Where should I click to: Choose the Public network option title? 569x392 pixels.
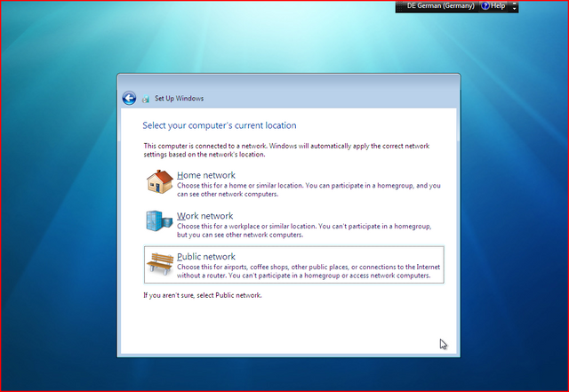(206, 257)
